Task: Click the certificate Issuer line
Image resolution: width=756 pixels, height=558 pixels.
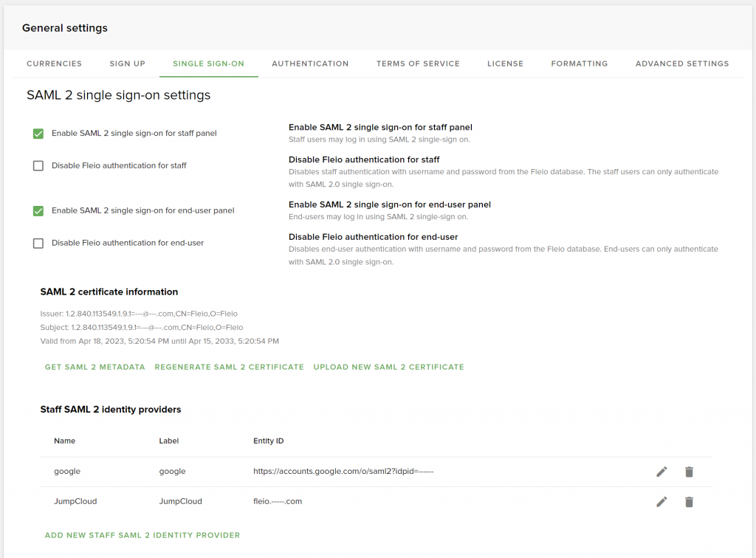Action: [x=139, y=314]
